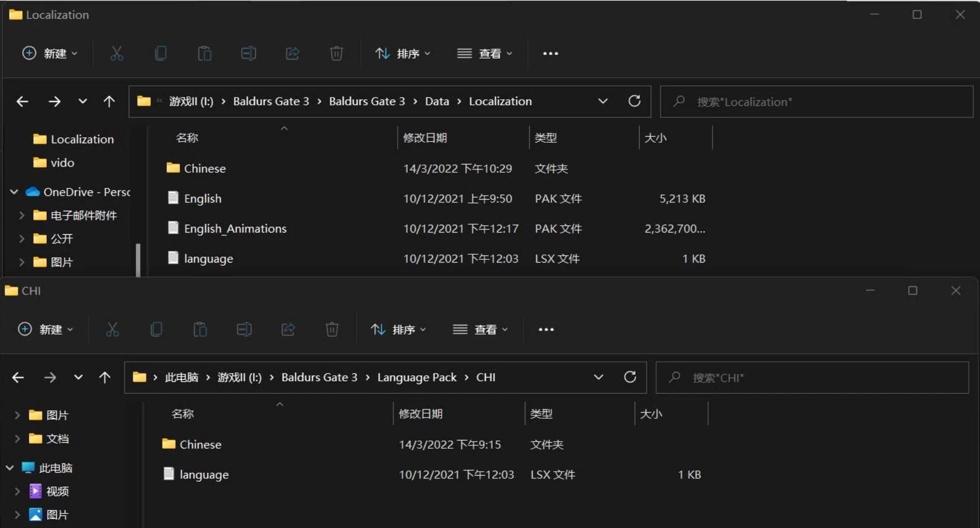Click 此电脑 breadcrumb in CHI address bar
This screenshot has width=980, height=528.
(182, 377)
